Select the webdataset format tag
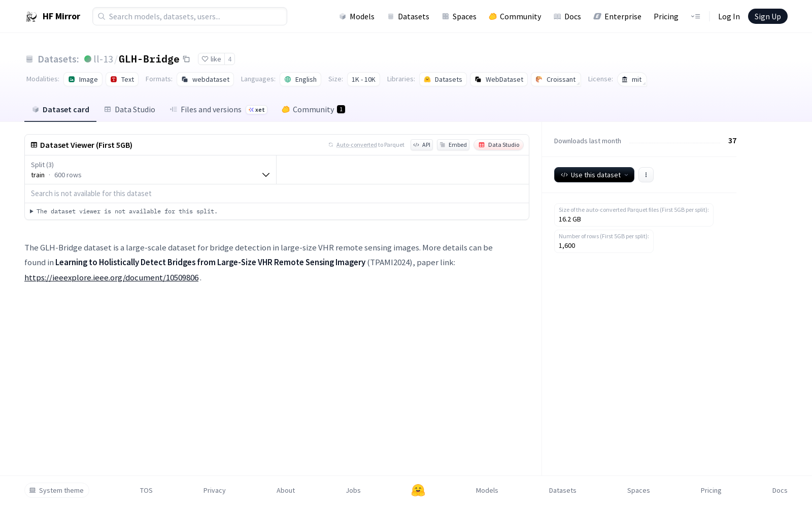 click(x=205, y=79)
